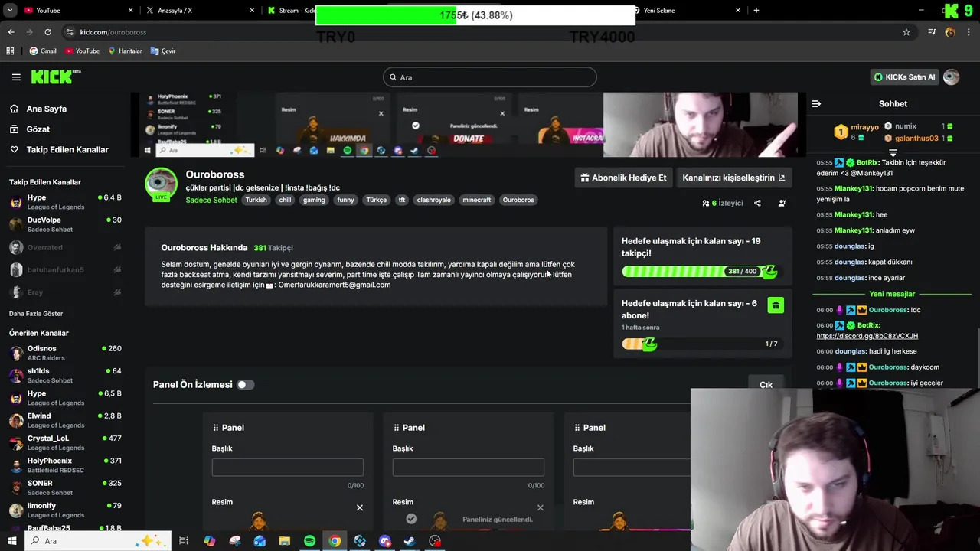Open Crystal_LoL recommended channel
The image size is (980, 551).
[65, 442]
